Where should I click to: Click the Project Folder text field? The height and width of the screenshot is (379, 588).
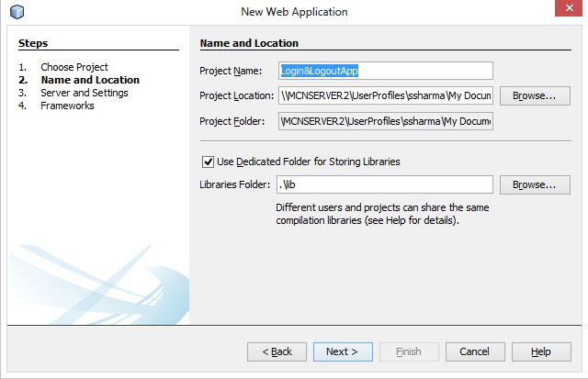(386, 121)
